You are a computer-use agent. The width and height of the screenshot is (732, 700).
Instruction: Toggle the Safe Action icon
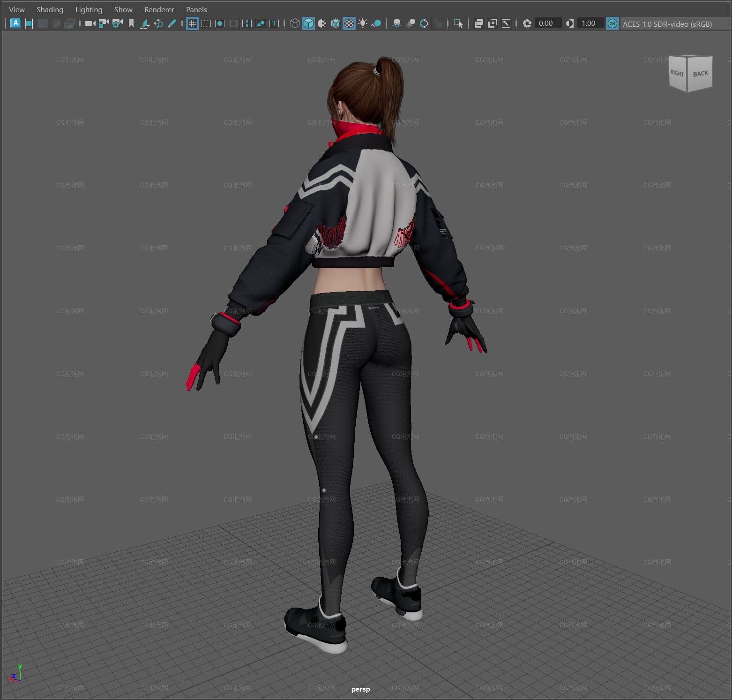[260, 23]
